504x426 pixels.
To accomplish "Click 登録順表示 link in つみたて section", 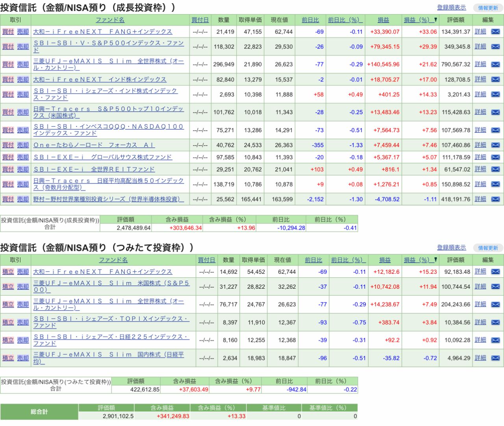I will click(x=451, y=247).
